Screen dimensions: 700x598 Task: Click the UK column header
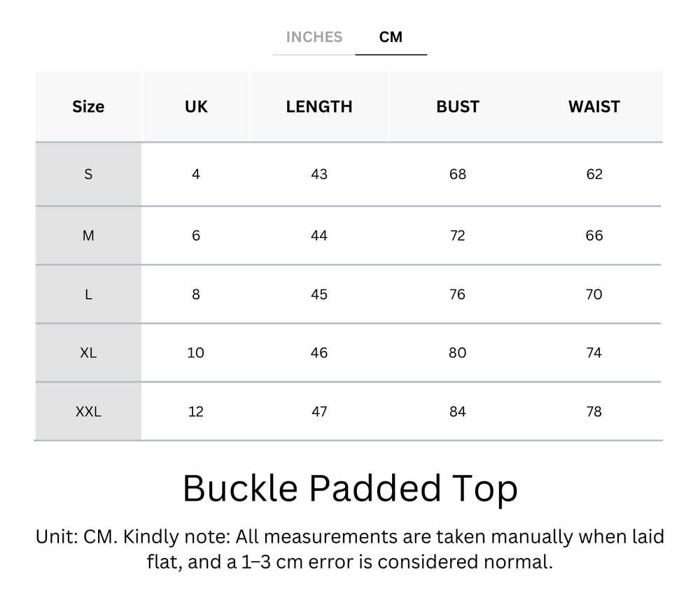pos(196,106)
